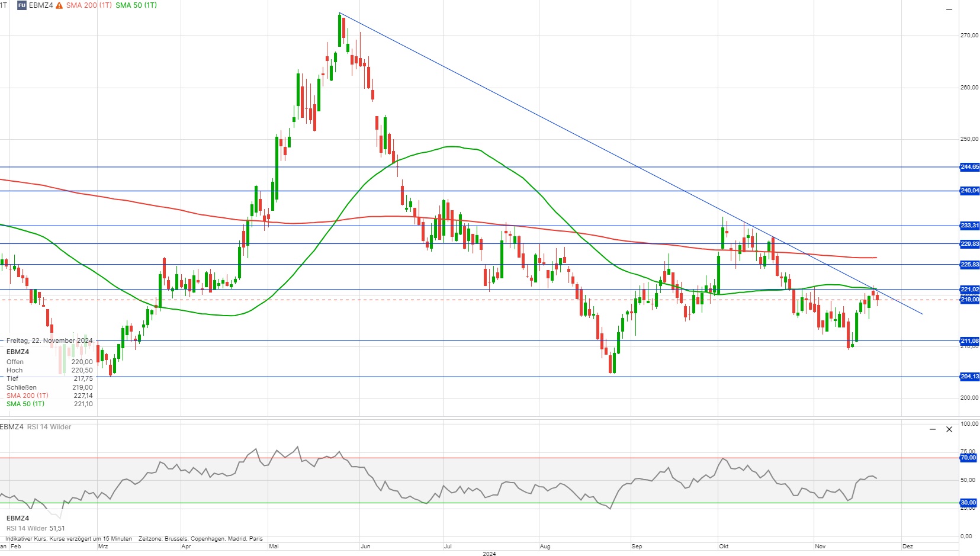The image size is (980, 556).
Task: Click the orange warning triangle beside EBMZ4
Action: (x=59, y=5)
